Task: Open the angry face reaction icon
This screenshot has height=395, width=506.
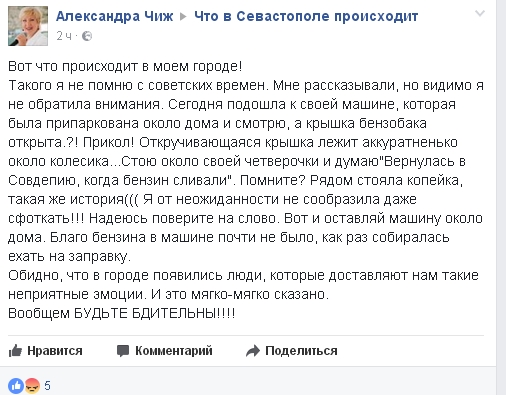Action: 32,386
